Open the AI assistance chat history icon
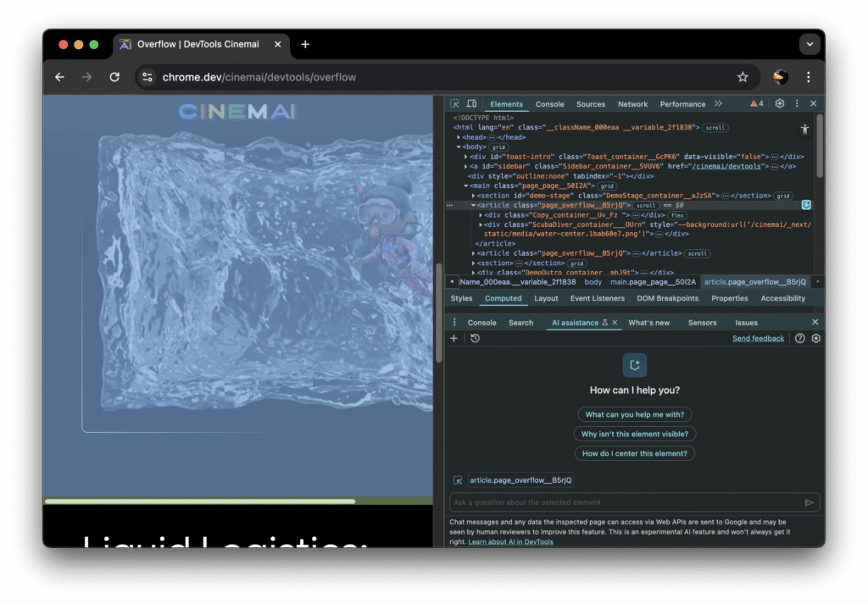The width and height of the screenshot is (868, 604). (x=475, y=338)
